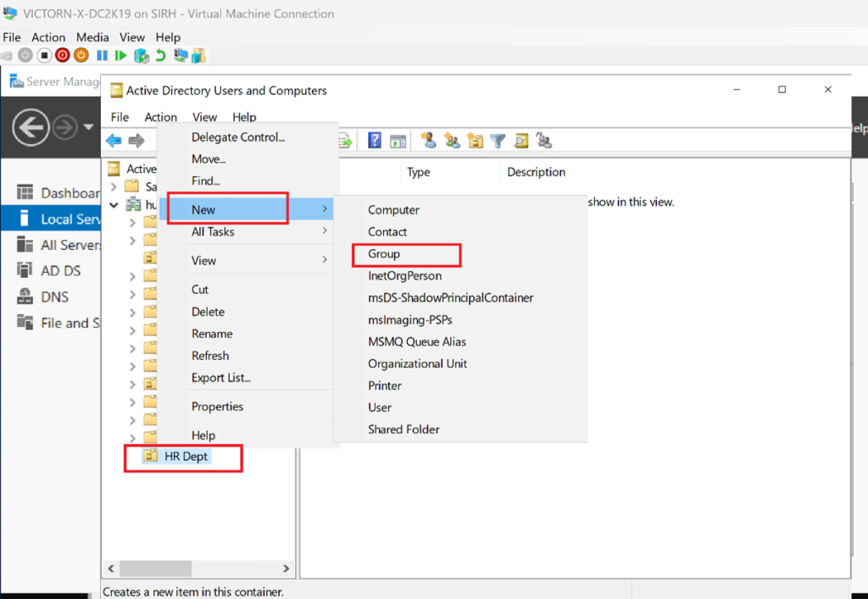Click the new organizational unit toolbar icon

coord(475,141)
